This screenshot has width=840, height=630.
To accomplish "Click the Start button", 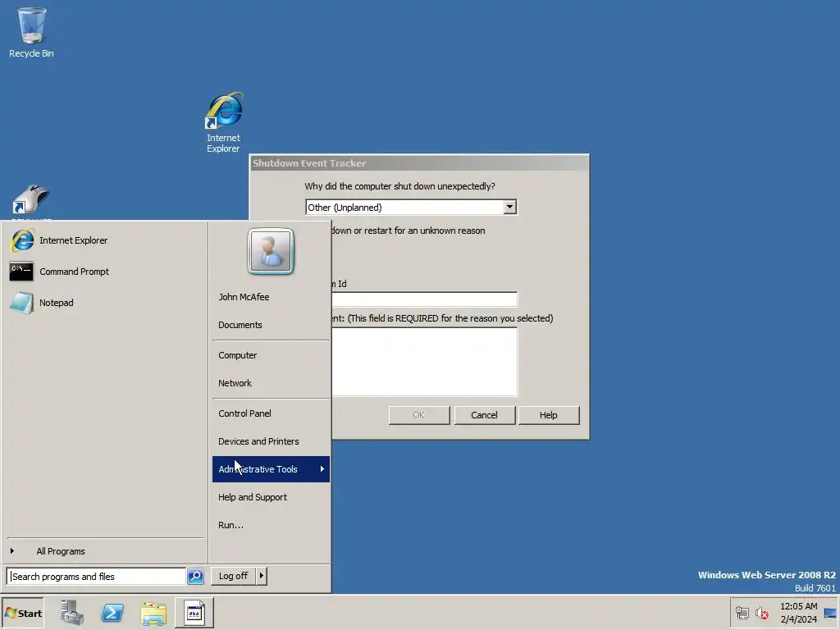I will click(x=22, y=613).
